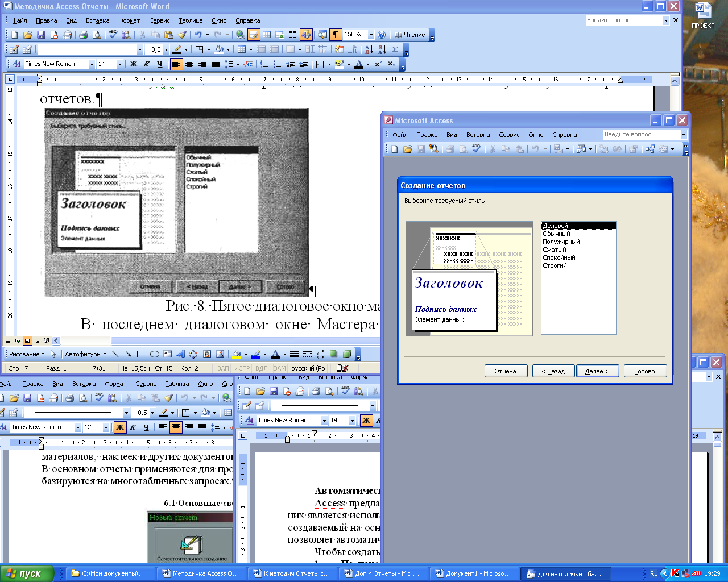Image resolution: width=728 pixels, height=582 pixels.
Task: Click Format Painter brush in Методичка Word toolbar
Action: pyautogui.click(x=182, y=35)
